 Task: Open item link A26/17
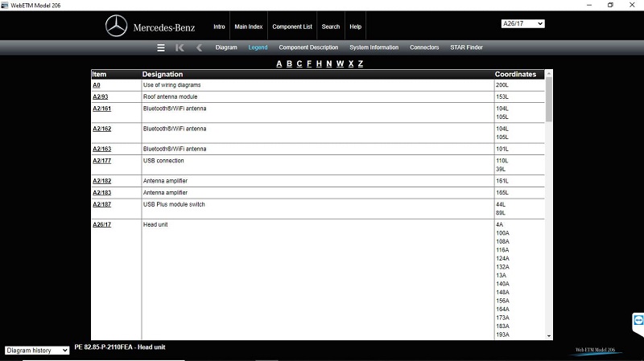(x=102, y=224)
